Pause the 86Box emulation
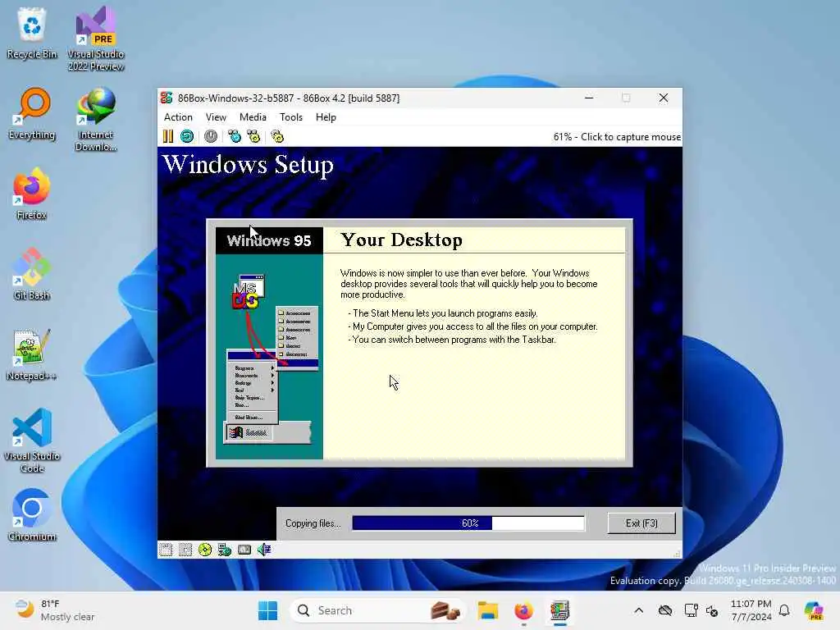 [167, 137]
